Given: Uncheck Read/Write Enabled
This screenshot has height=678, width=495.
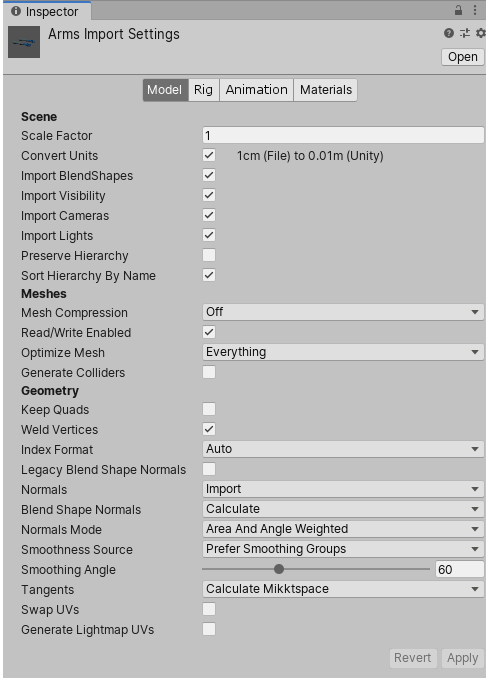Looking at the screenshot, I should [209, 332].
